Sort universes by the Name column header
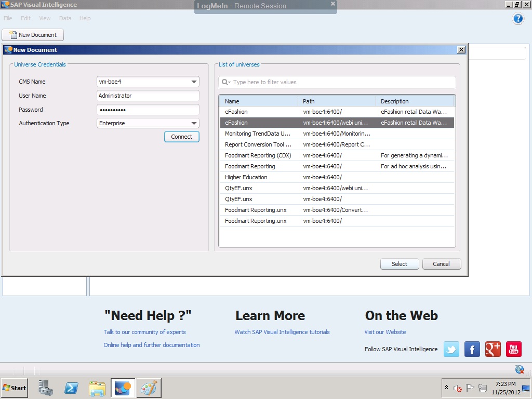 click(x=259, y=101)
